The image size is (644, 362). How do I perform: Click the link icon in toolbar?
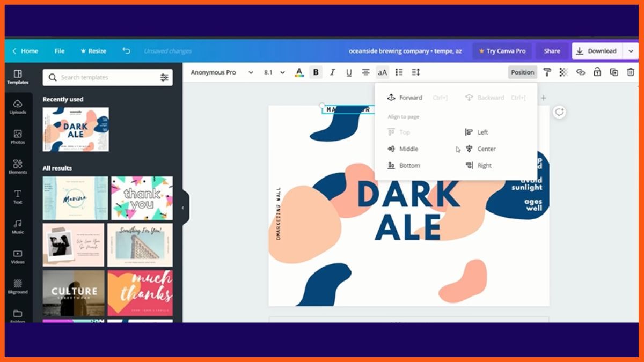[x=580, y=72]
